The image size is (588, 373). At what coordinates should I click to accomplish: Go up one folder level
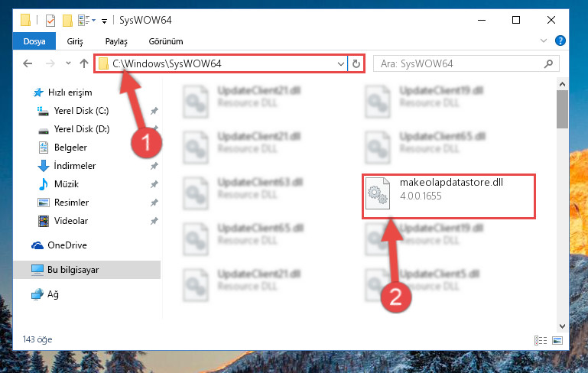pyautogui.click(x=84, y=63)
